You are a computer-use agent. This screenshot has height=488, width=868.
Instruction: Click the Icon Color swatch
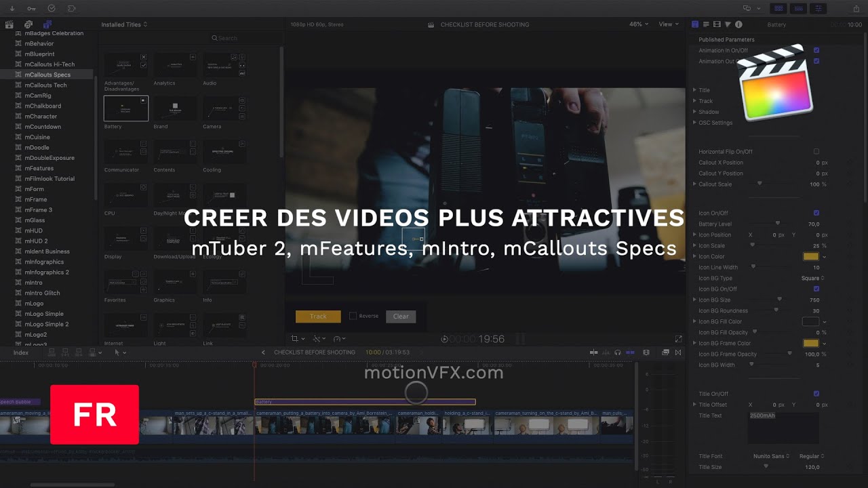(x=810, y=256)
